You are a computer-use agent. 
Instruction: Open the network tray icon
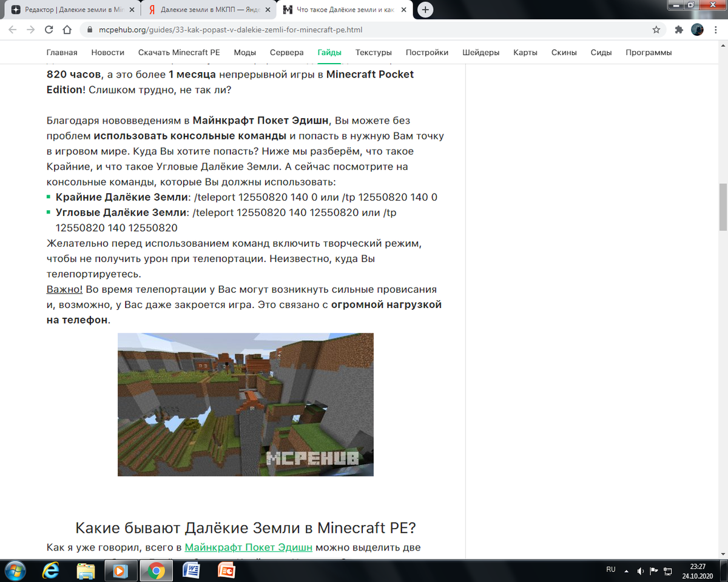[x=668, y=570]
